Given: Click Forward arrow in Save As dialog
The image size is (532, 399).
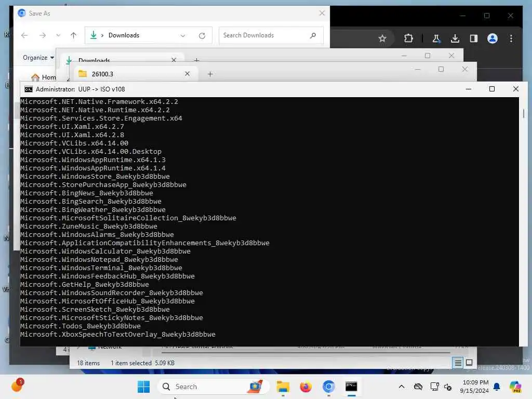Looking at the screenshot, I should [x=43, y=35].
